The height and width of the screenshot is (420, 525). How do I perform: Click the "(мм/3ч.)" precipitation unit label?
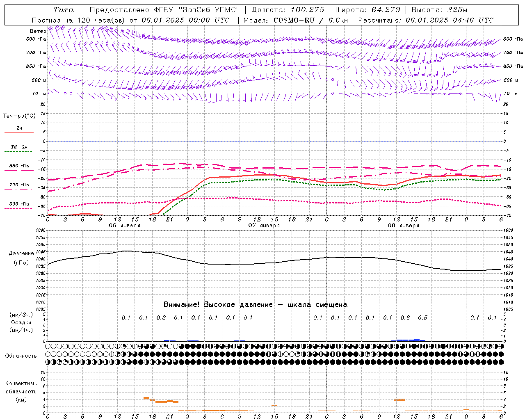21,315
